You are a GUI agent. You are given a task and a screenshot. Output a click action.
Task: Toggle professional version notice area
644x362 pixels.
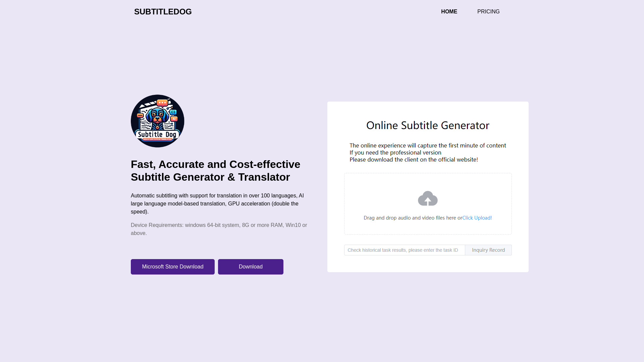[428, 153]
